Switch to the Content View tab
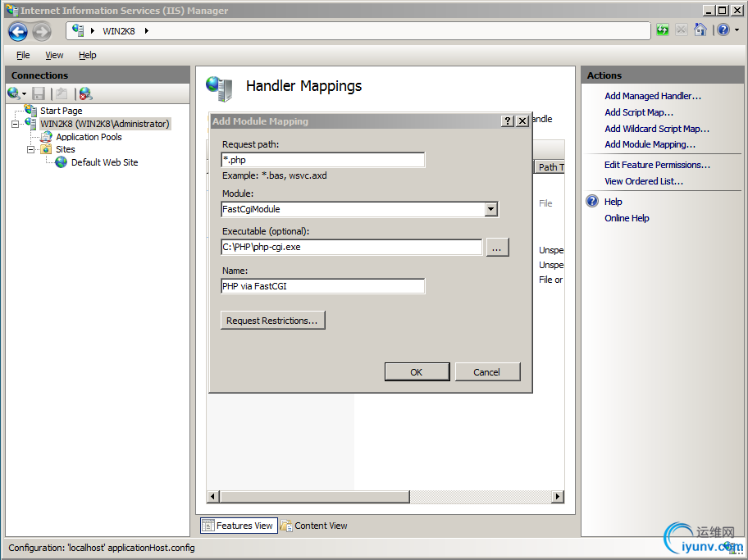The height and width of the screenshot is (560, 748). (x=314, y=526)
